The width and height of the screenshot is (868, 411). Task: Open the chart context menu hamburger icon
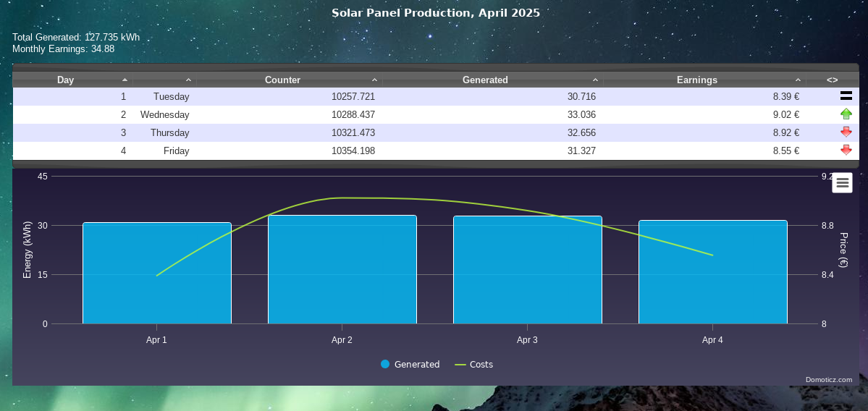pos(842,182)
